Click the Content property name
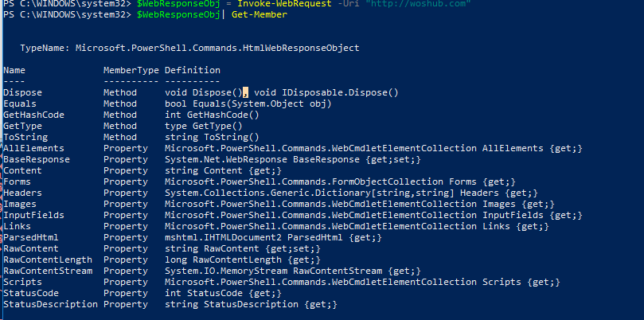This screenshot has height=320, width=644. pyautogui.click(x=22, y=171)
